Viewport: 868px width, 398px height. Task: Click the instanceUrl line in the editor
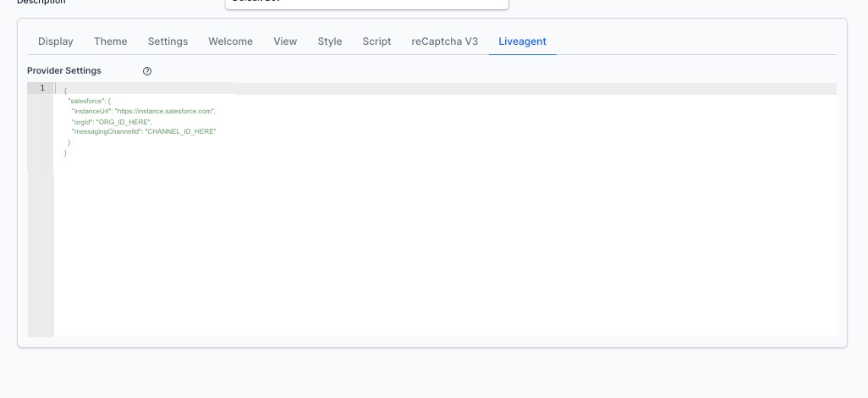click(144, 111)
